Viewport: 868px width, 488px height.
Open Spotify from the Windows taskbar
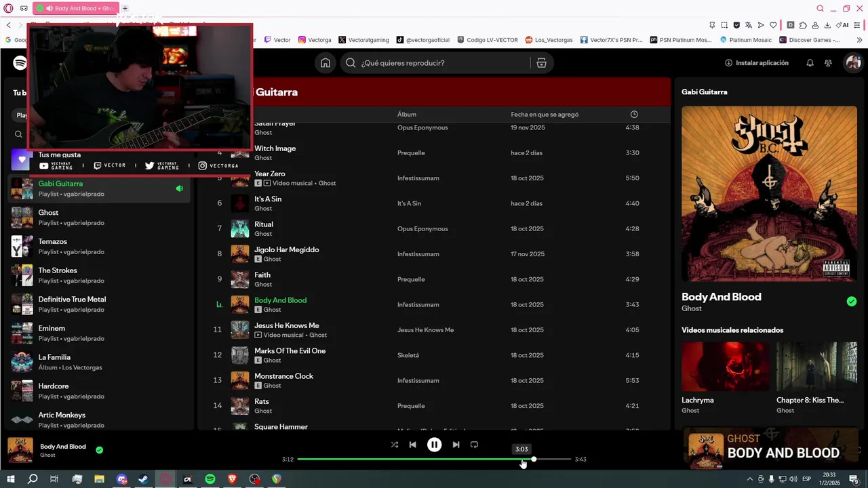point(210,479)
